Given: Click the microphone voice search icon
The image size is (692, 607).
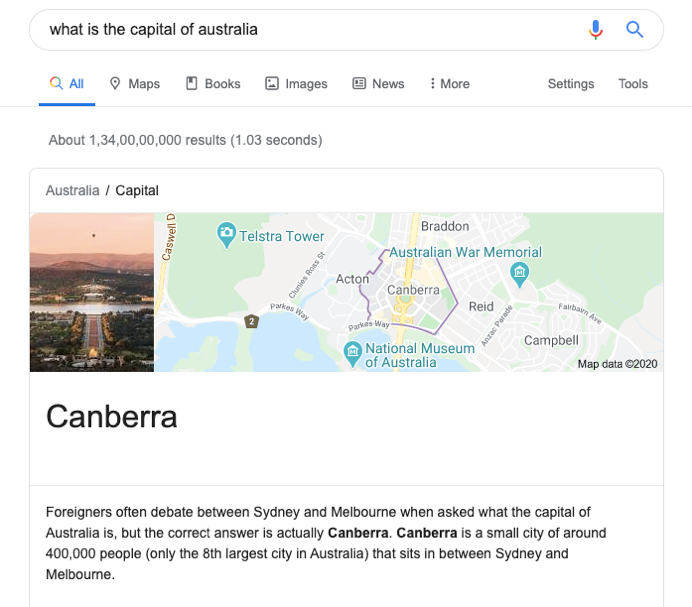Looking at the screenshot, I should tap(596, 30).
